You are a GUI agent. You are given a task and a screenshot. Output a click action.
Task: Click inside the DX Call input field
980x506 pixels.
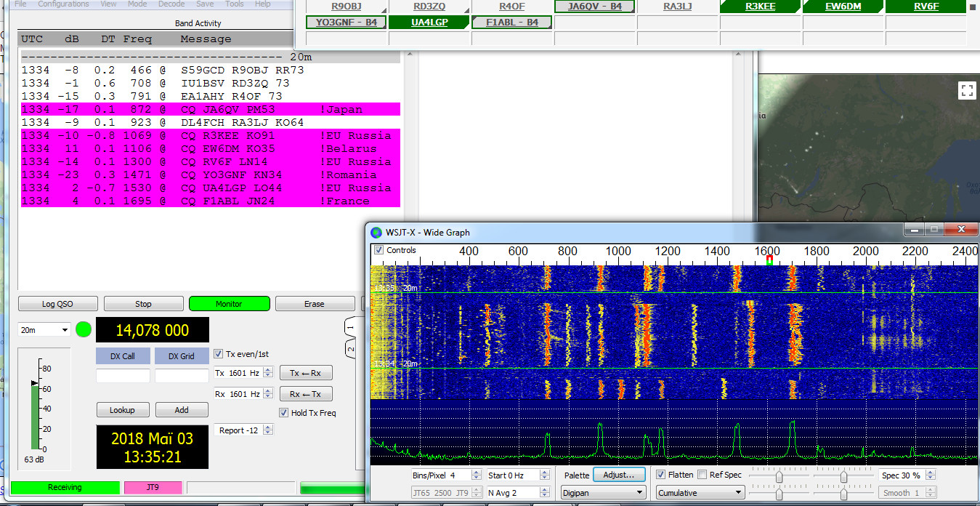point(122,373)
